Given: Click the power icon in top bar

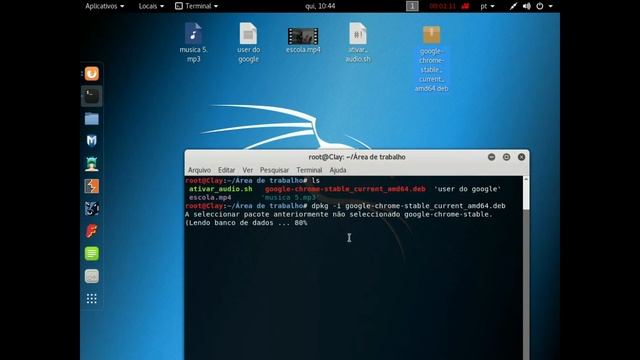Looking at the screenshot, I should tap(540, 6).
